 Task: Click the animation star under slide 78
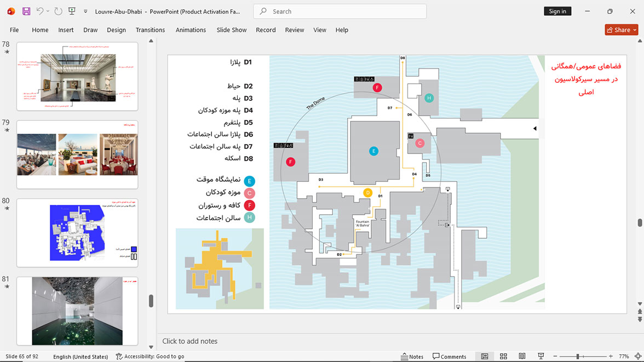7,52
